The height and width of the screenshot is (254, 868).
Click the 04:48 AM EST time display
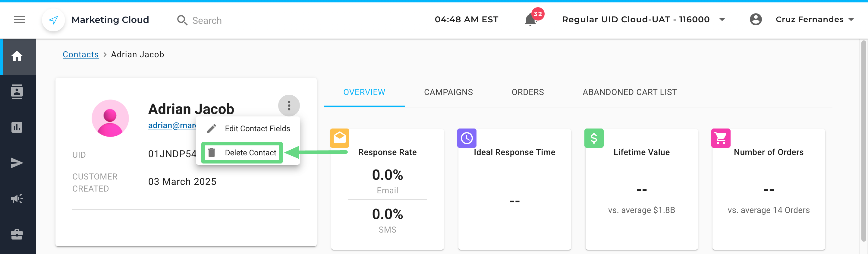(x=466, y=20)
